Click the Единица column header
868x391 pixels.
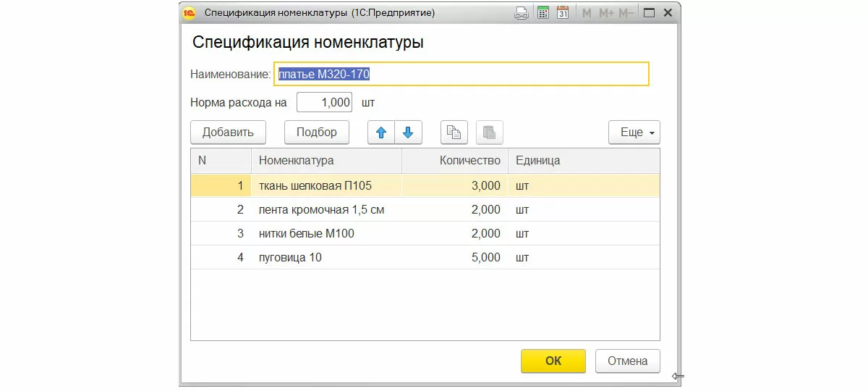(x=584, y=161)
